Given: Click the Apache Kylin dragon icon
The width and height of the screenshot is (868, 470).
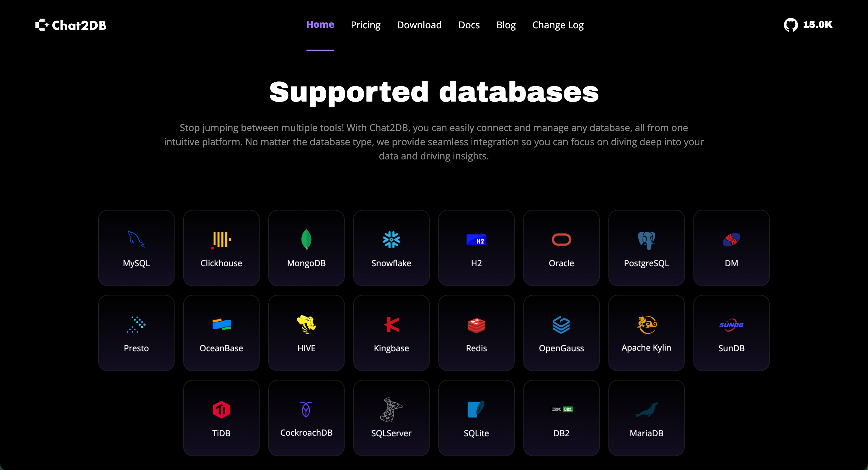Looking at the screenshot, I should (x=647, y=324).
